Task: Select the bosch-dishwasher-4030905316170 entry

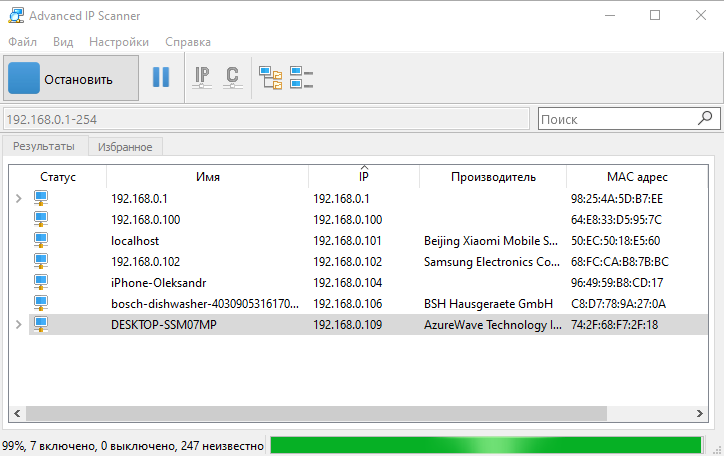Action: coord(205,304)
